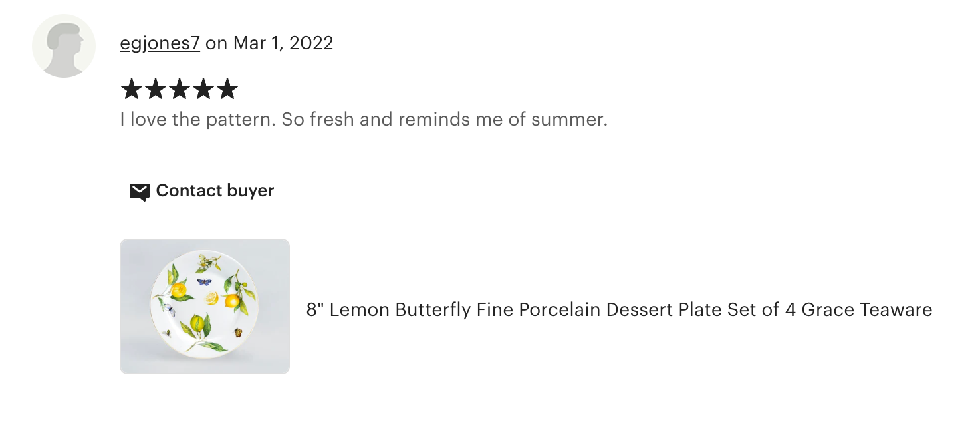Viewport: 980px width, 439px height.
Task: Click the envelope message icon
Action: click(x=139, y=192)
